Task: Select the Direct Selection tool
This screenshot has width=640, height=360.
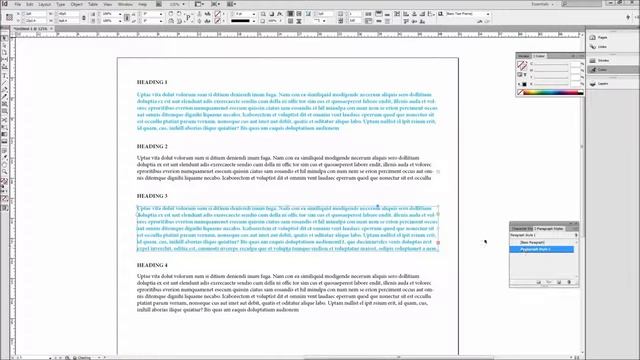Action: 4,45
